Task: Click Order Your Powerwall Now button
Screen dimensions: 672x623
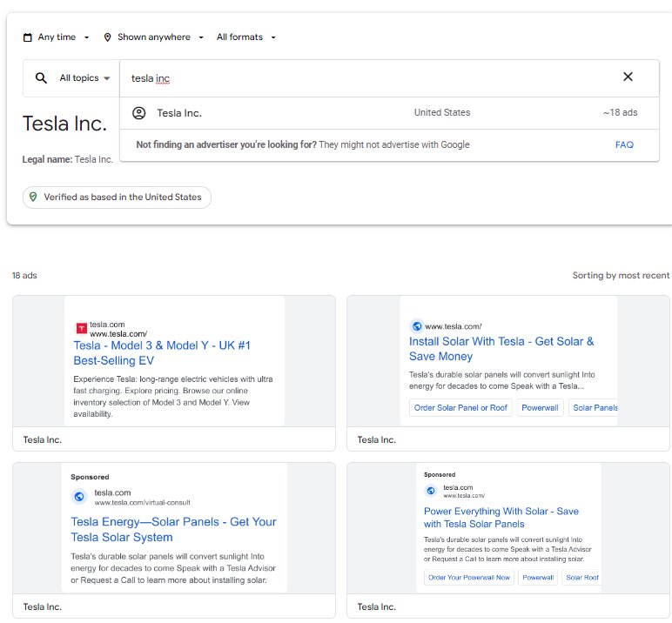Action: coord(468,578)
